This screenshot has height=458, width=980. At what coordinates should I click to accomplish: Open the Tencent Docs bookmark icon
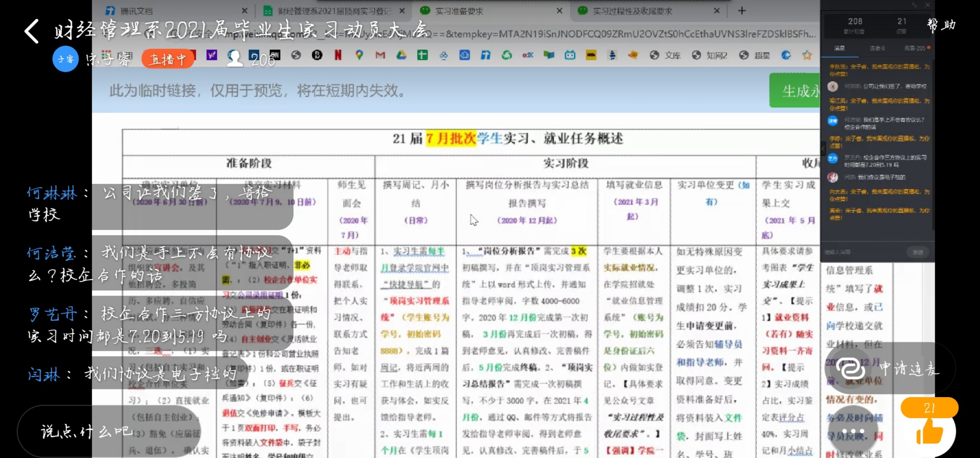click(486, 55)
